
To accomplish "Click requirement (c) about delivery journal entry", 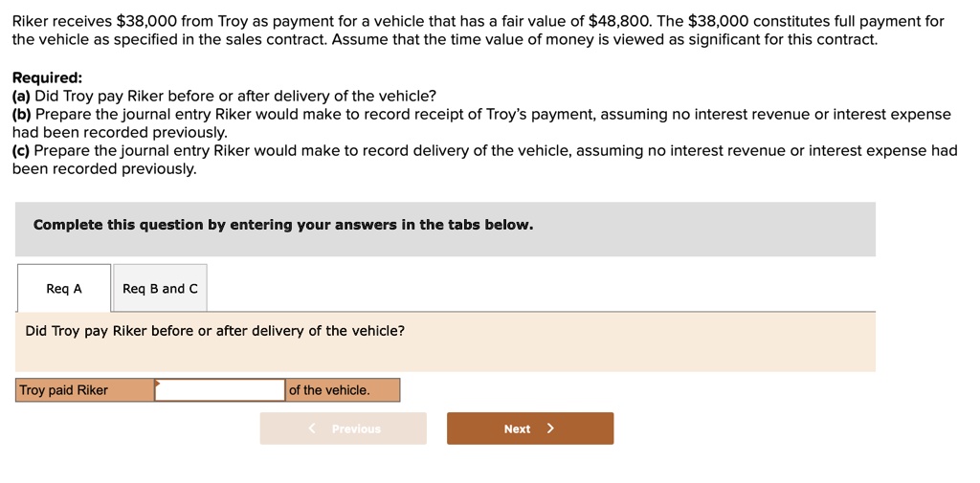I will click(x=484, y=160).
